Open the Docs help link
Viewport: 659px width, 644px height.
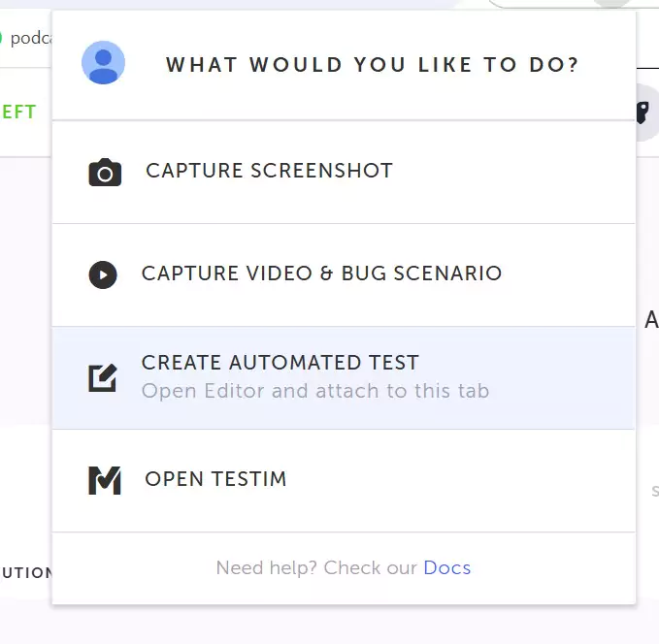pos(446,567)
